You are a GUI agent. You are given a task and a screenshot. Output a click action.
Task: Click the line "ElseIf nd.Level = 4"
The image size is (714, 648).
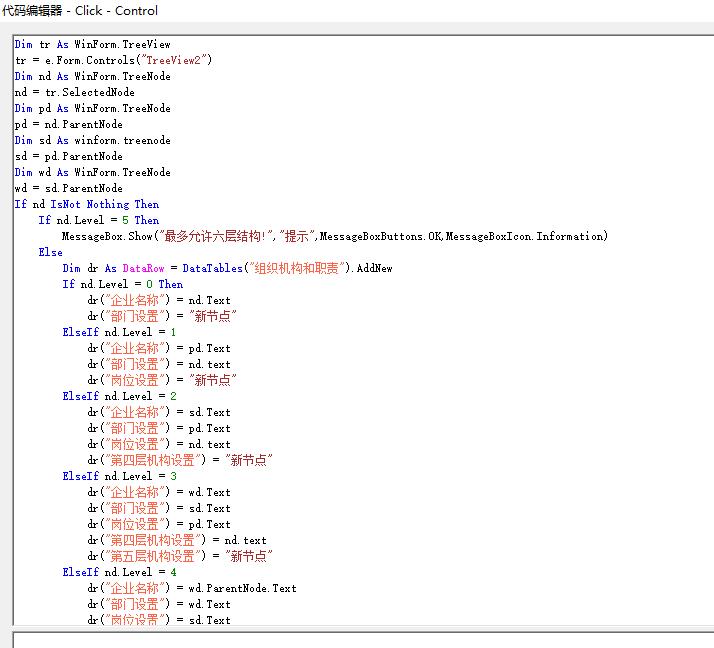coord(119,572)
